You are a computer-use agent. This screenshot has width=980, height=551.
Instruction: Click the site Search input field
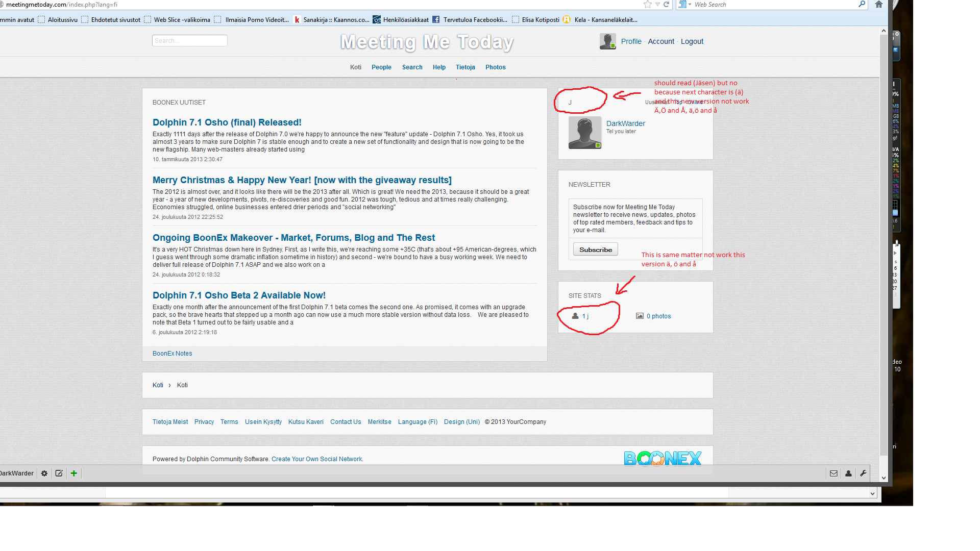(189, 41)
